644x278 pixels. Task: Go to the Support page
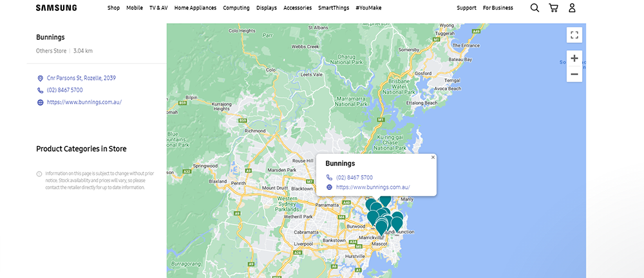(466, 8)
